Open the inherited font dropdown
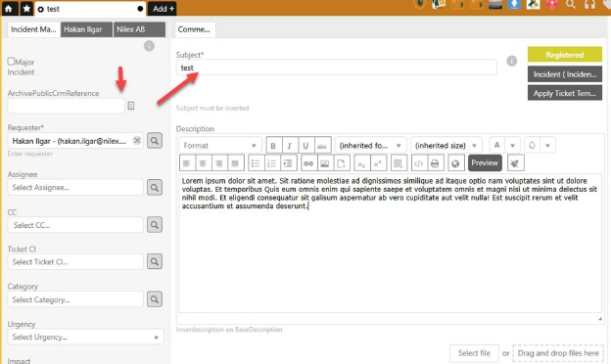The width and height of the screenshot is (611, 364). 370,146
